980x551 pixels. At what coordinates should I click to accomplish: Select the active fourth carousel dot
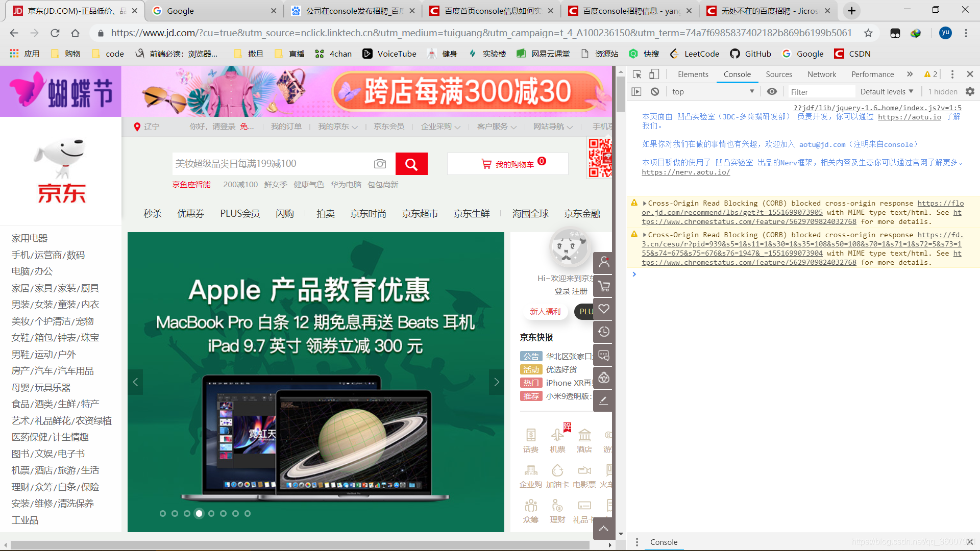point(199,514)
